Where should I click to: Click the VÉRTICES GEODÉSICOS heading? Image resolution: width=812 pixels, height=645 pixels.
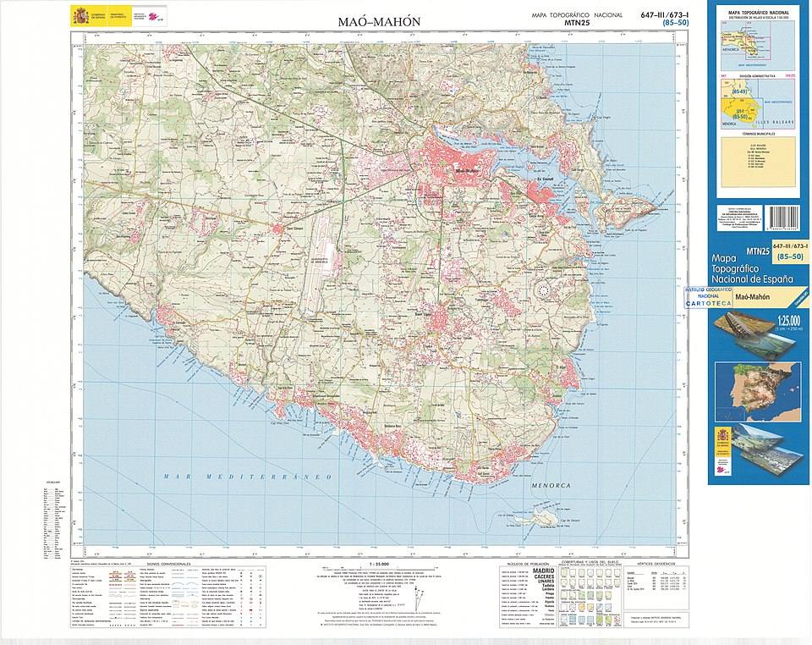click(656, 563)
